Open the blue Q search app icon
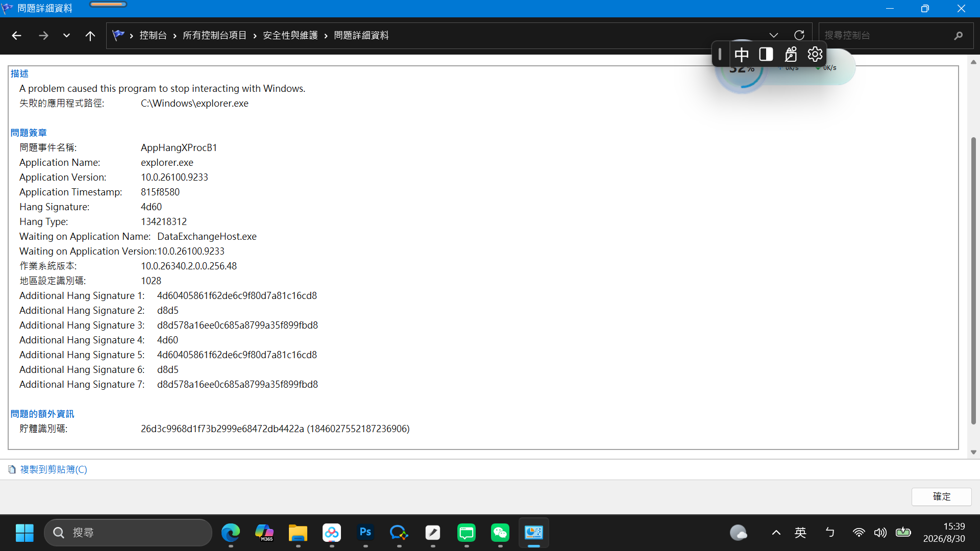Viewport: 980px width, 551px height. [399, 533]
